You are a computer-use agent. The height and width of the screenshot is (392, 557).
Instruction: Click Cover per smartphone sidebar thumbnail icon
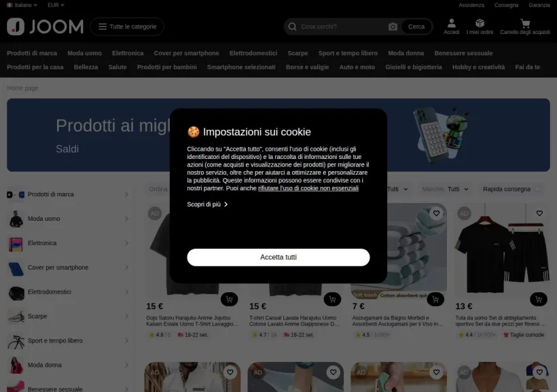[16, 268]
